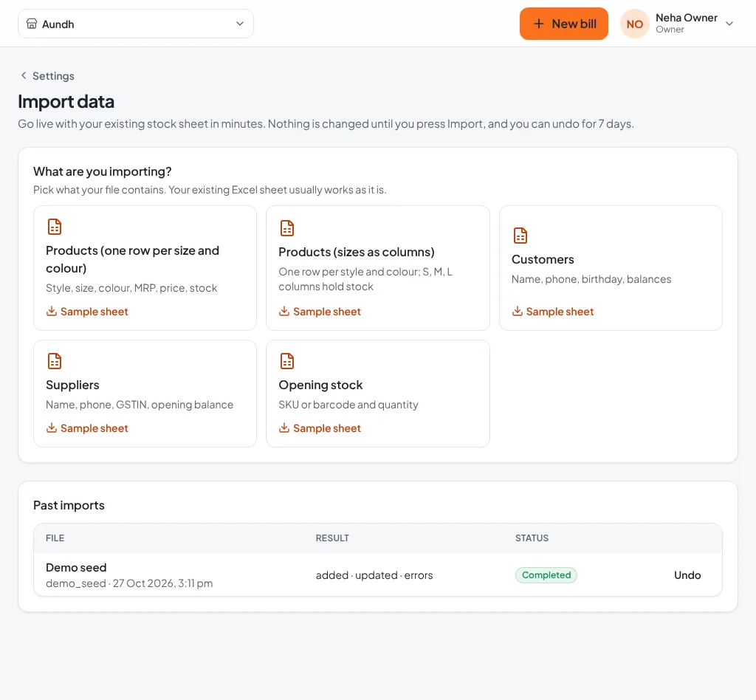Download Sample sheet for Customers

pyautogui.click(x=552, y=312)
